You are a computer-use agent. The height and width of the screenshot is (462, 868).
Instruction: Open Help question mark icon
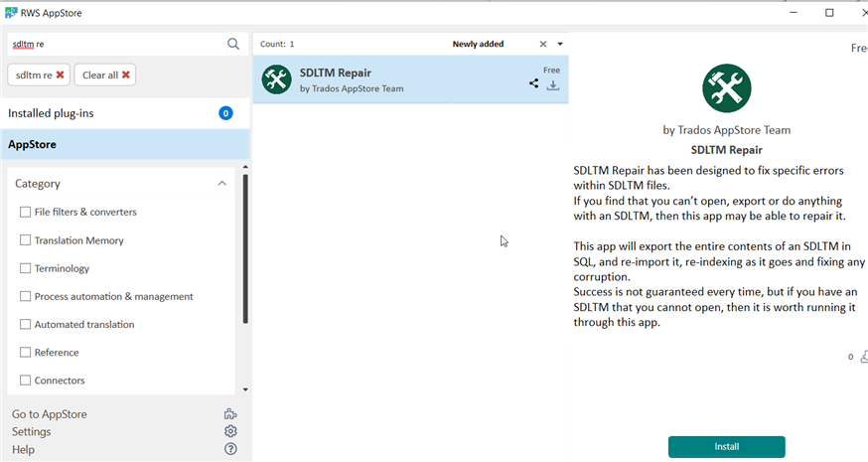click(x=230, y=449)
